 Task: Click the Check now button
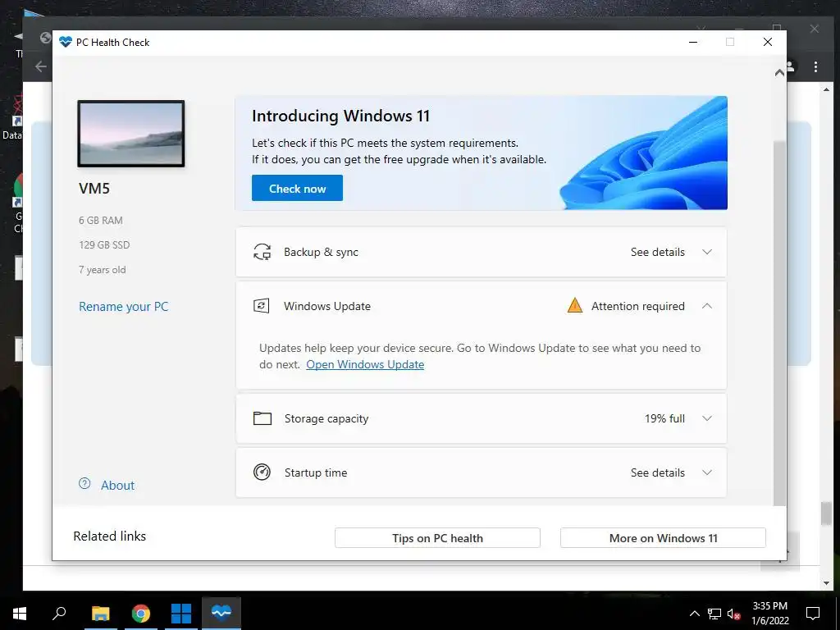point(297,188)
